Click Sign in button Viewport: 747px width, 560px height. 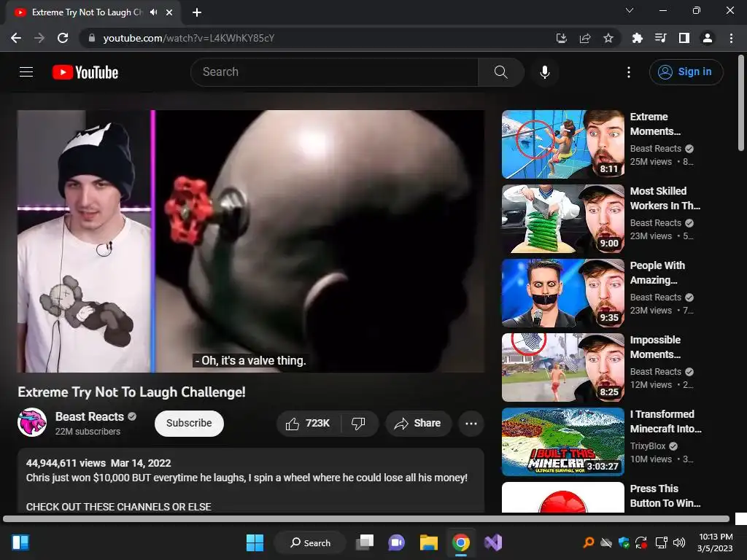tap(686, 72)
